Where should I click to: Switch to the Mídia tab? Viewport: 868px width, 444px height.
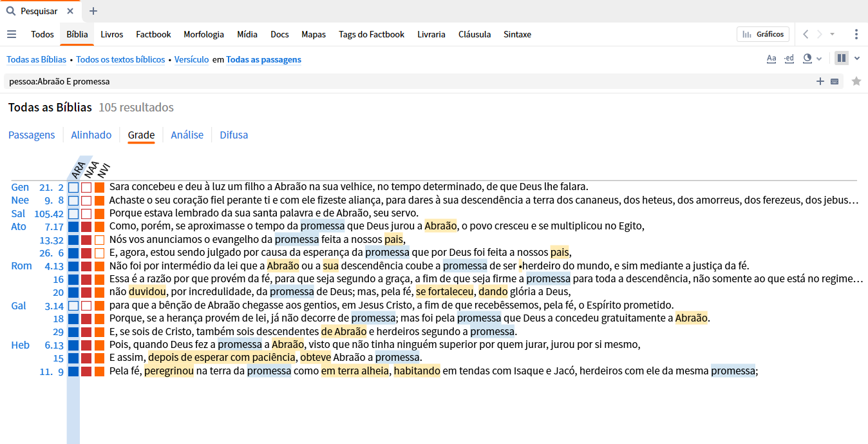pyautogui.click(x=247, y=34)
